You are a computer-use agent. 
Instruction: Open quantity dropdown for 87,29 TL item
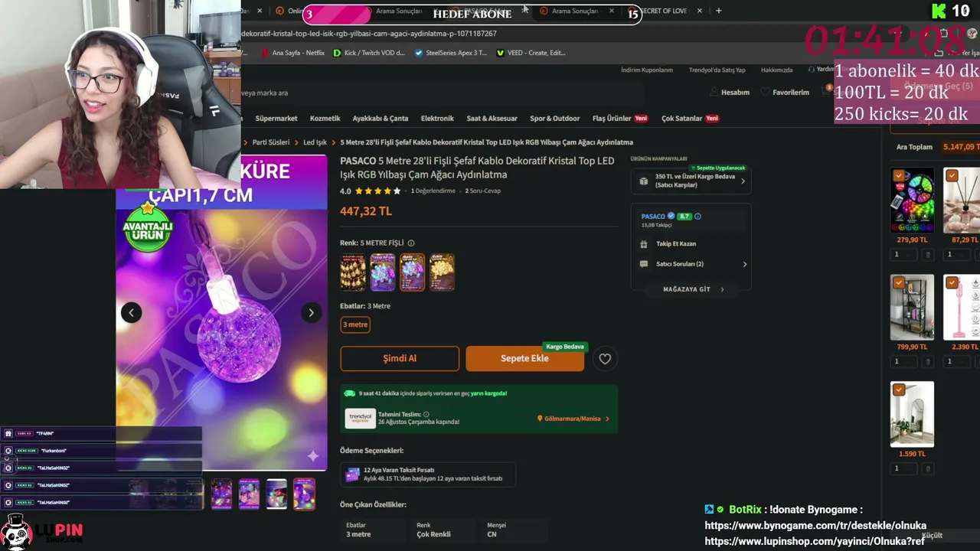click(x=957, y=255)
